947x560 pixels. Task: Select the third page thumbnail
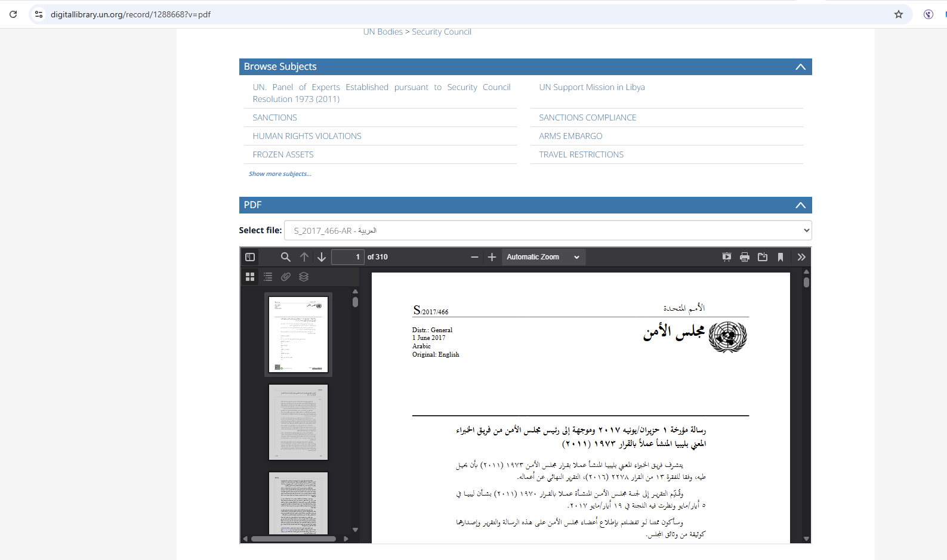pos(298,503)
